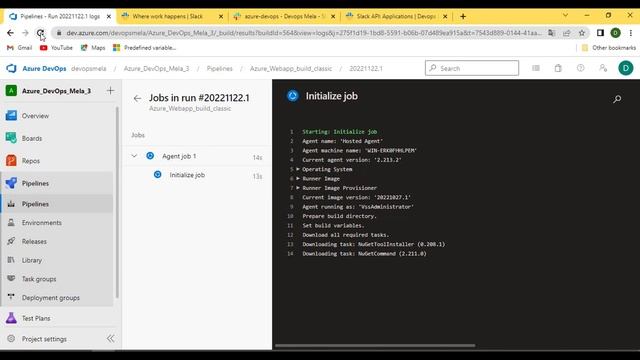The width and height of the screenshot is (640, 360).
Task: Toggle the browser side panel icon
Action: 600,33
